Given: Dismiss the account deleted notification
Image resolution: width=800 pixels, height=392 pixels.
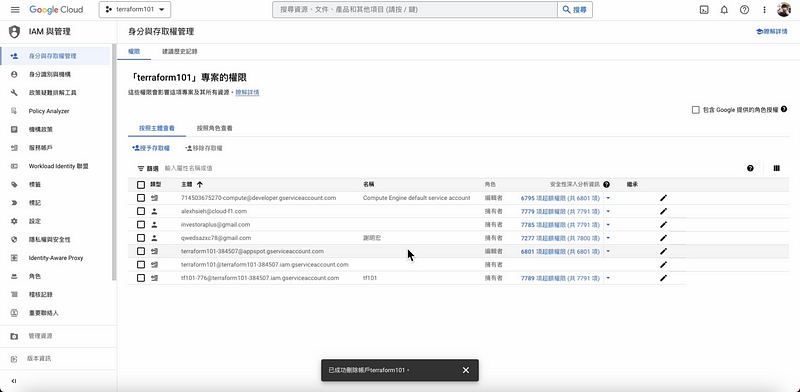Looking at the screenshot, I should 465,370.
